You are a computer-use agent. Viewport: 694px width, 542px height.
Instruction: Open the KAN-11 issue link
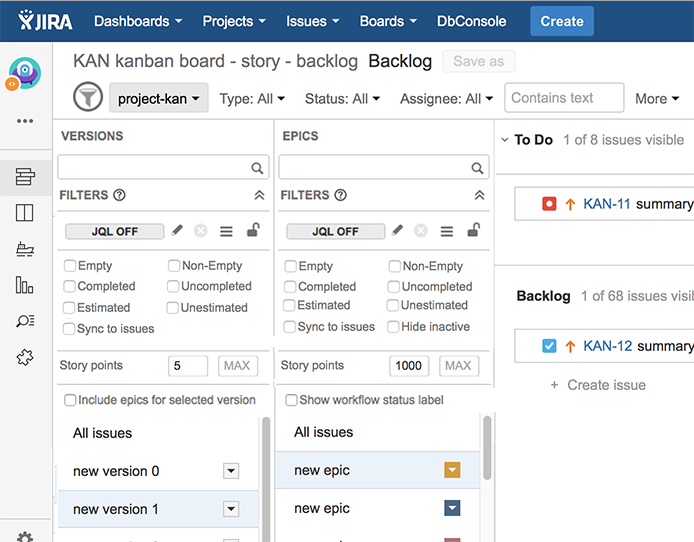tap(606, 204)
